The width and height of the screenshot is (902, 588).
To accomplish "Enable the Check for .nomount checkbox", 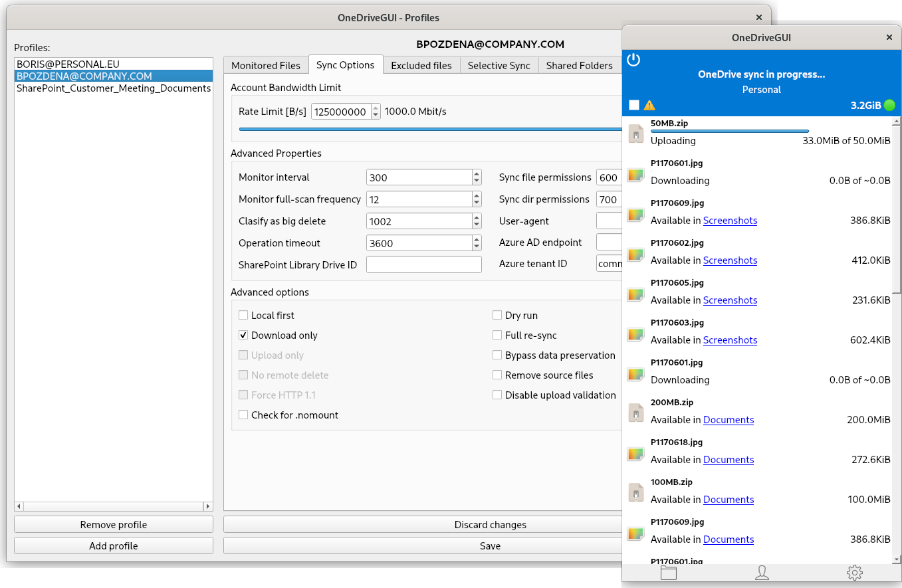I will (243, 415).
